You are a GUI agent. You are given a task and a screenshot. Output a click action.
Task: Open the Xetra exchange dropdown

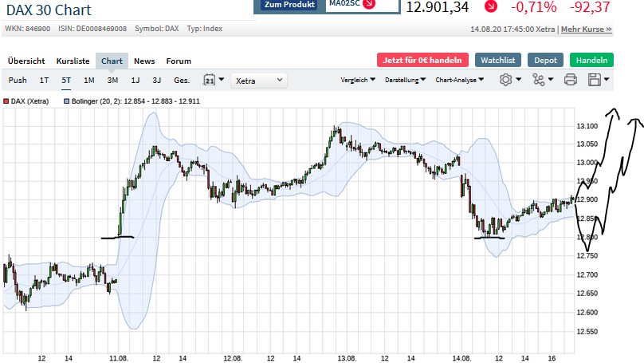(x=259, y=81)
